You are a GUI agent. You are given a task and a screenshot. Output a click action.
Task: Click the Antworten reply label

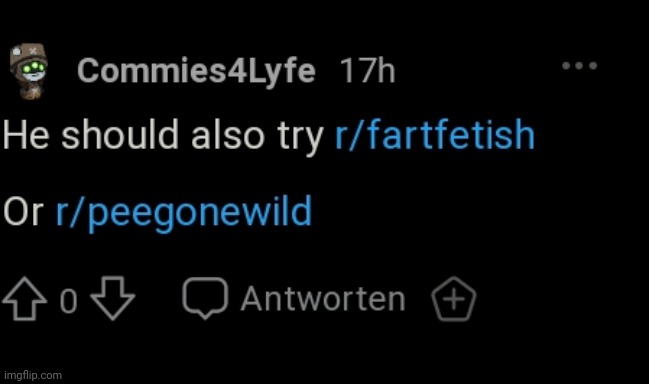coord(323,299)
